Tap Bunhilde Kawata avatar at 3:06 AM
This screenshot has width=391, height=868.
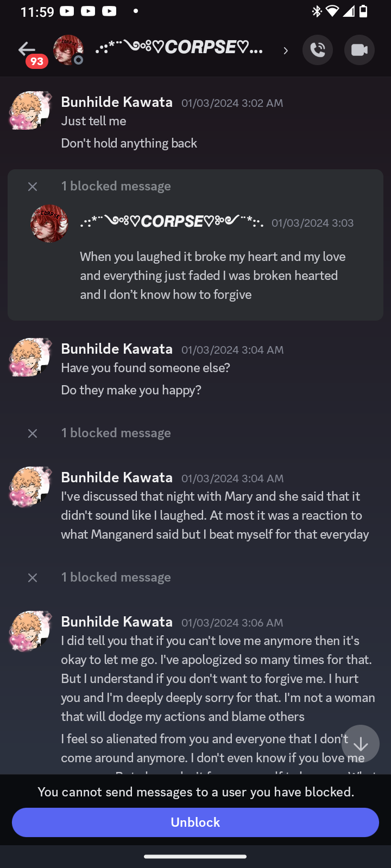pos(30,630)
